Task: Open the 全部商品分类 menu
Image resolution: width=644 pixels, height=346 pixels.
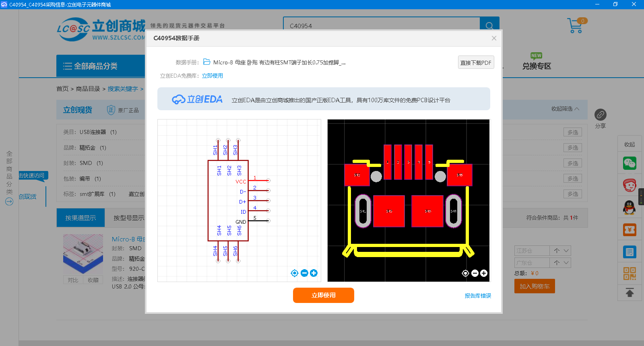Action: (x=101, y=66)
